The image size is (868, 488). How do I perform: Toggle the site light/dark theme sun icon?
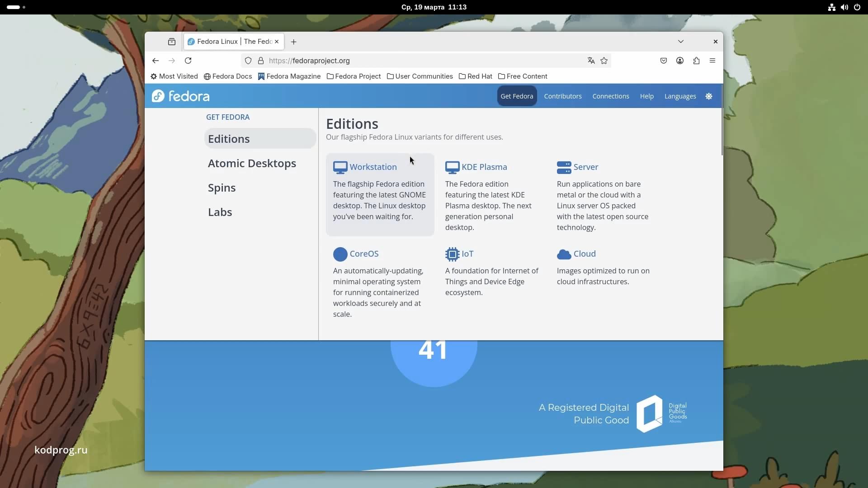(709, 96)
